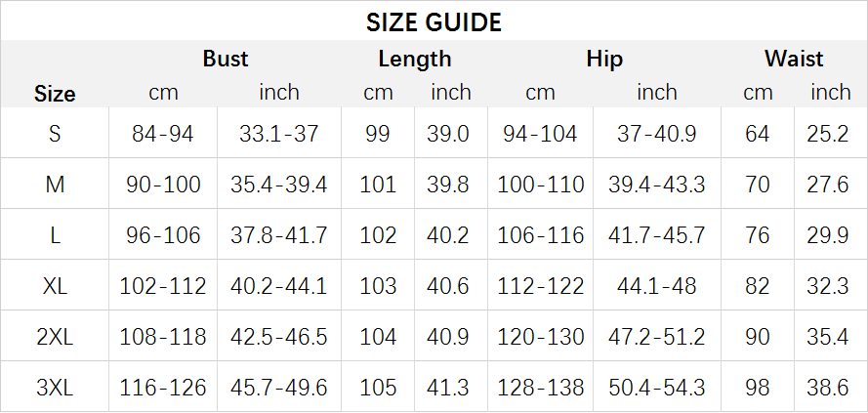868x413 pixels.
Task: Select the Bust column header
Action: point(226,59)
